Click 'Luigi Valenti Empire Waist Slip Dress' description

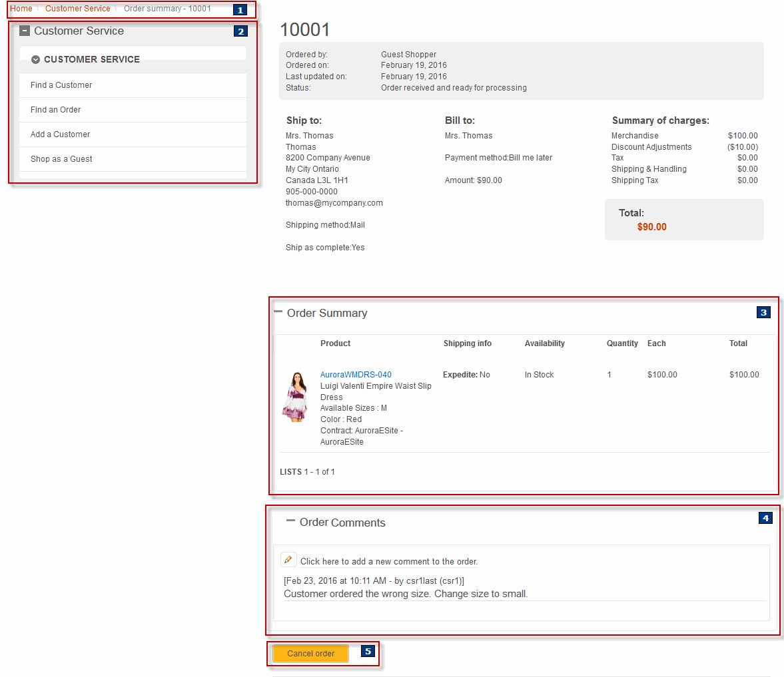(376, 391)
